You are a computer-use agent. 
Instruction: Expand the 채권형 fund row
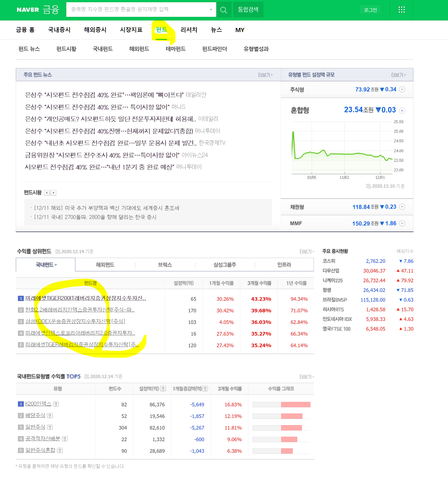pos(402,207)
